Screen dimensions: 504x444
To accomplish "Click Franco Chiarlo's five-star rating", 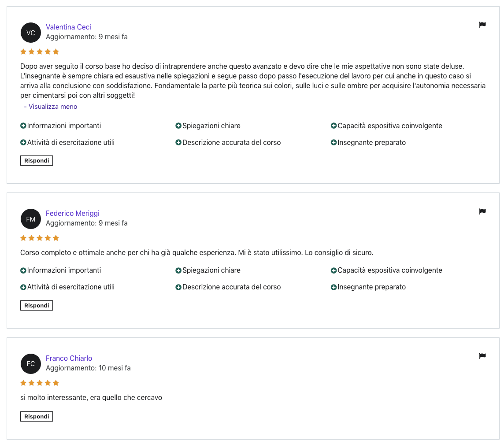I will tap(40, 383).
